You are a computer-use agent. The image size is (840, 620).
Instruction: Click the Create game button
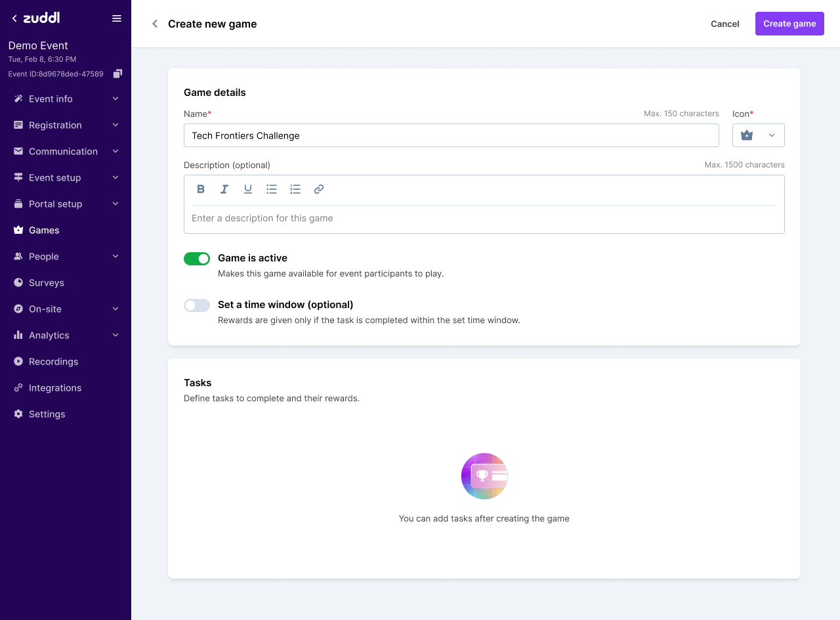789,24
